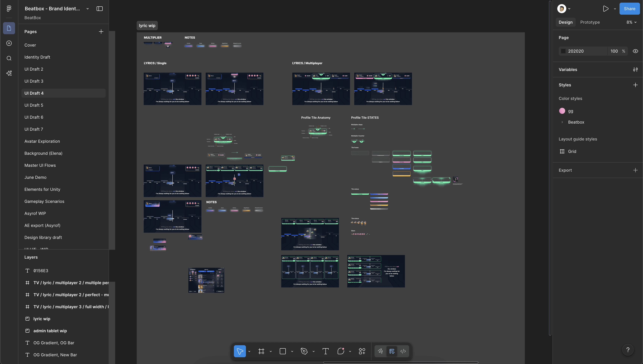Switch to the Prototype tab
Image resolution: width=643 pixels, height=364 pixels.
click(x=590, y=22)
